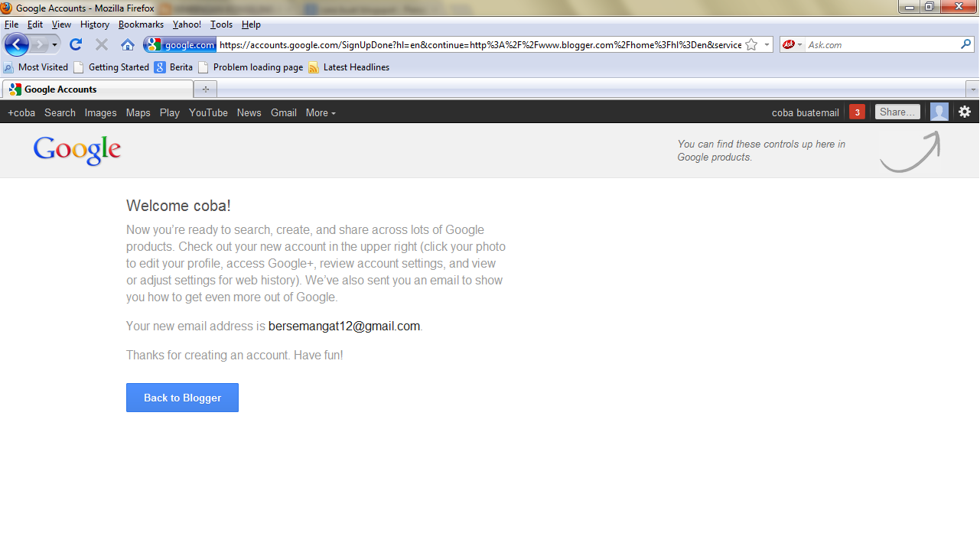Click the google.com site identity button

[180, 44]
